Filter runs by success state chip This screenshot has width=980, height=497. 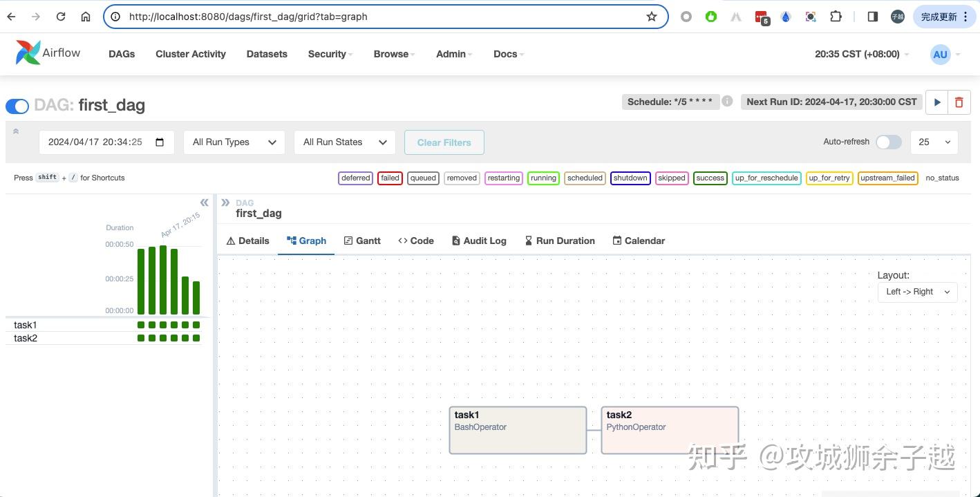click(710, 178)
